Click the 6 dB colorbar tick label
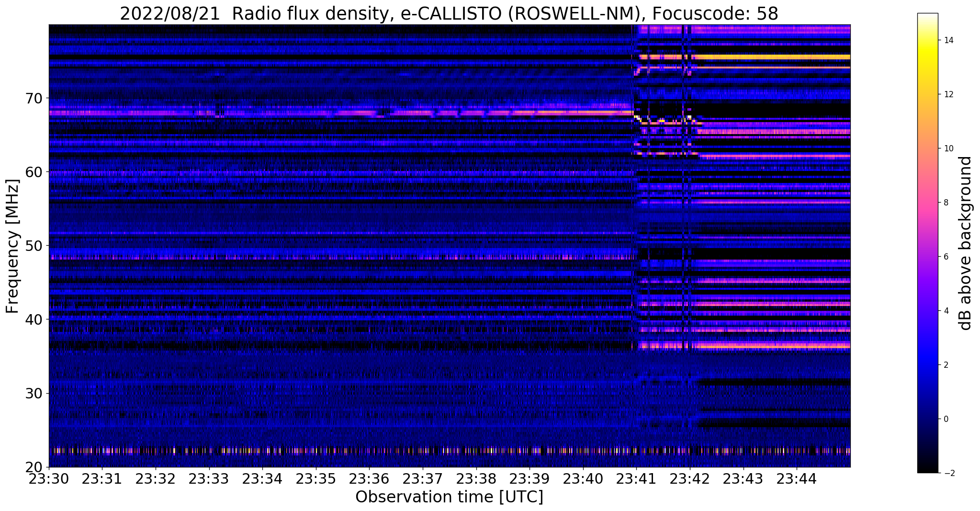This screenshot has height=511, width=980. click(x=946, y=257)
